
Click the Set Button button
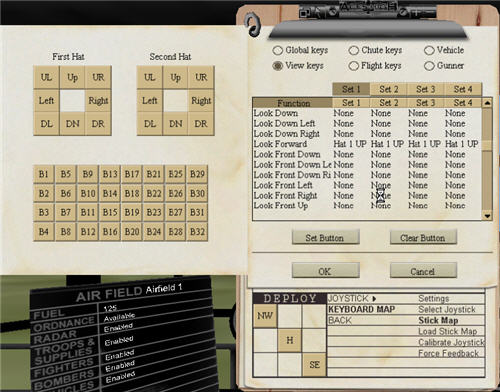[x=325, y=238]
